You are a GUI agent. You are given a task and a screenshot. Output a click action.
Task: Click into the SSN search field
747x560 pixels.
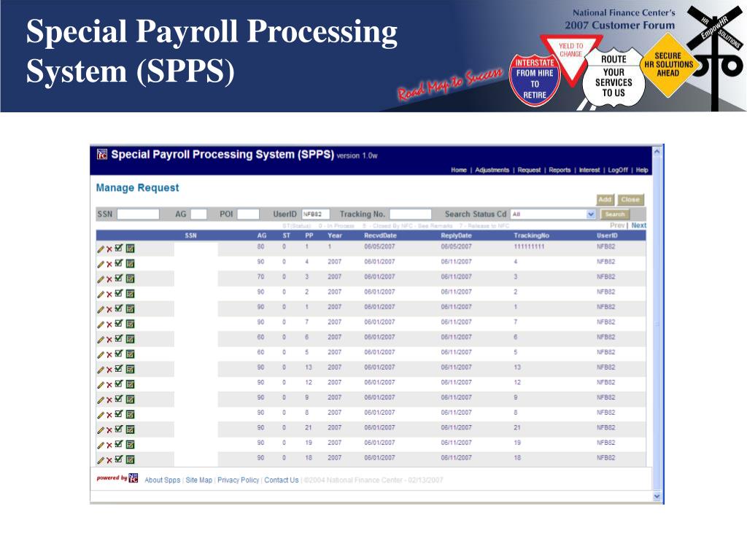point(138,214)
